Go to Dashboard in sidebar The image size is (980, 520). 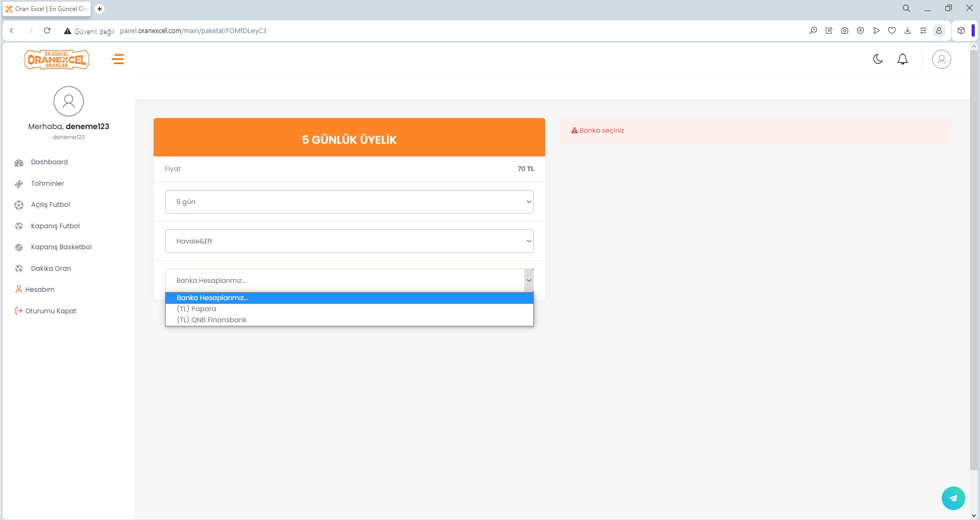49,162
